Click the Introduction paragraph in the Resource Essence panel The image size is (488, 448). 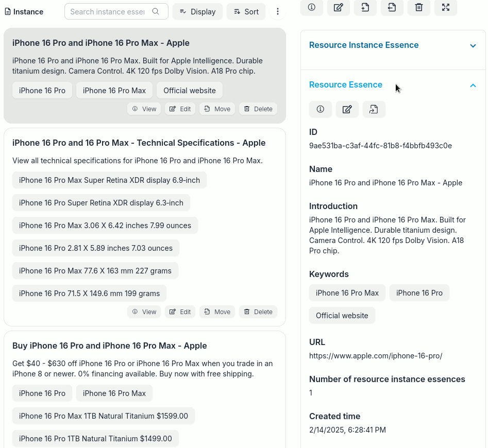click(x=388, y=235)
